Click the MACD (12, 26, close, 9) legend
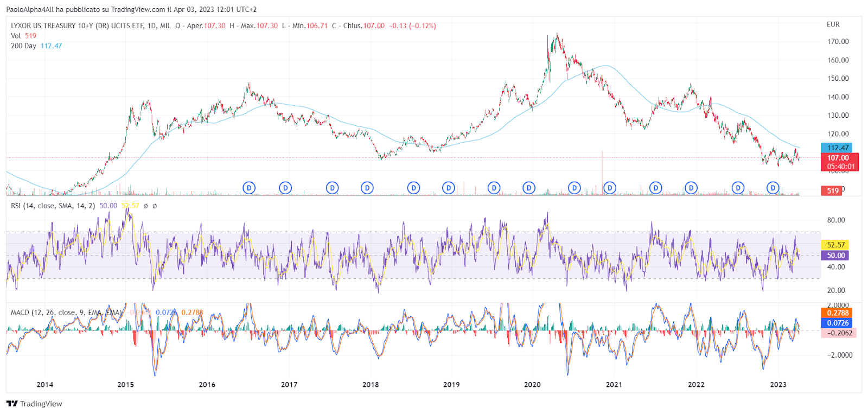Screen dimensions: 868x414 tap(66, 313)
